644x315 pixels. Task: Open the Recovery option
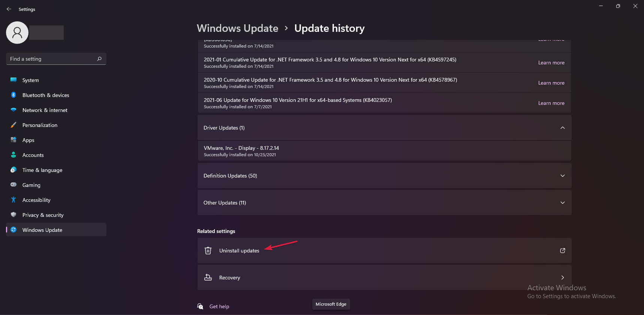pos(384,278)
